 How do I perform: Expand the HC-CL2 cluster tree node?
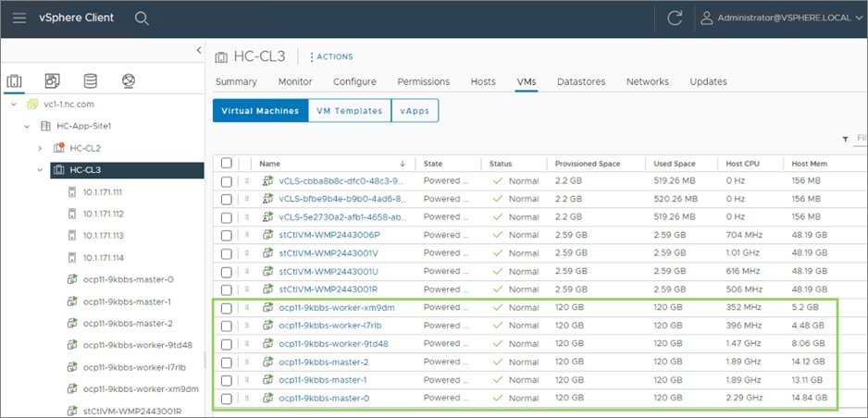(x=40, y=148)
